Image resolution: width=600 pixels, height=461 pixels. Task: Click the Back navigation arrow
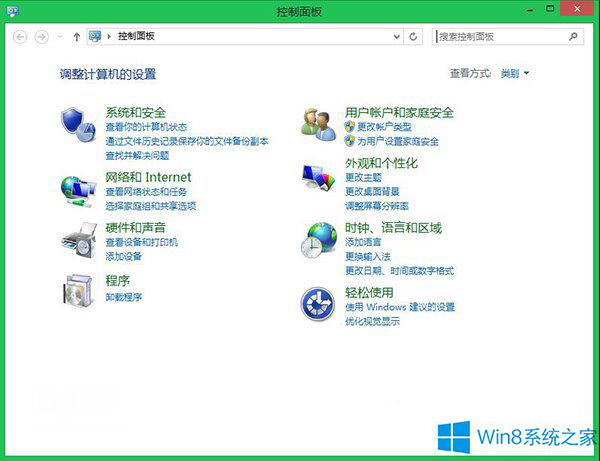(20, 37)
